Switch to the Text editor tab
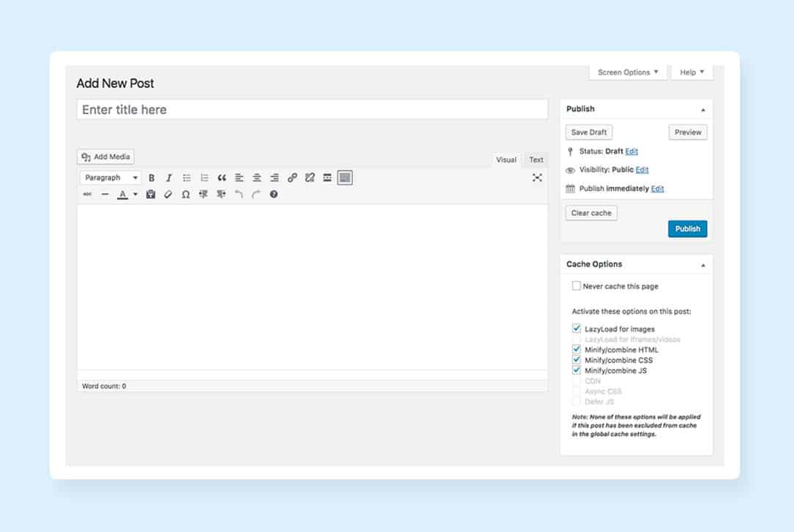This screenshot has height=532, width=794. 536,160
